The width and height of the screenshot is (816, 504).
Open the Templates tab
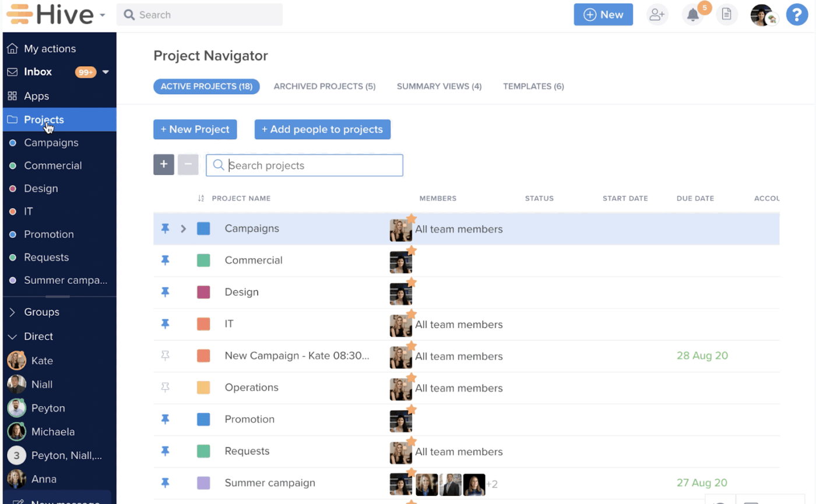[533, 86]
